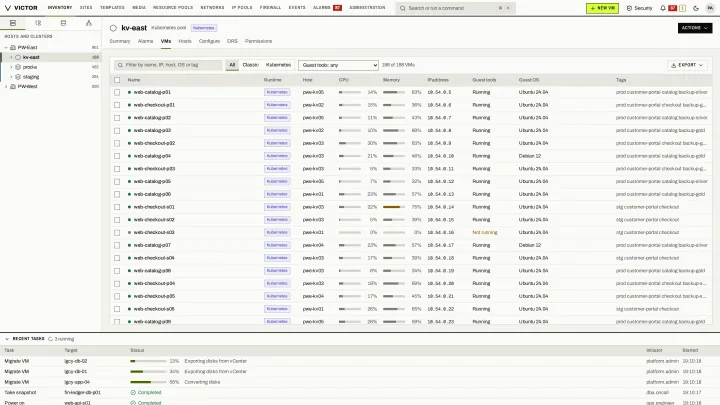Screen dimensions: 720x405
Task: Open the Actions dropdown menu
Action: (695, 28)
